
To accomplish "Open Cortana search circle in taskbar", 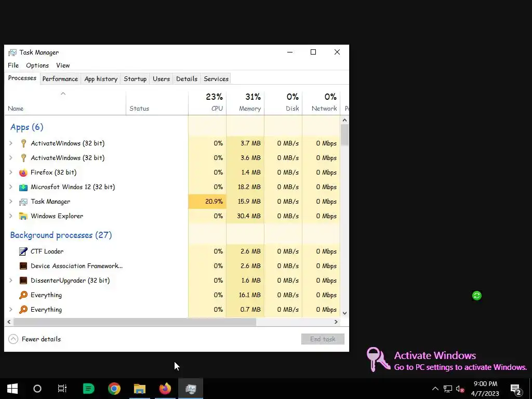I will (x=37, y=389).
